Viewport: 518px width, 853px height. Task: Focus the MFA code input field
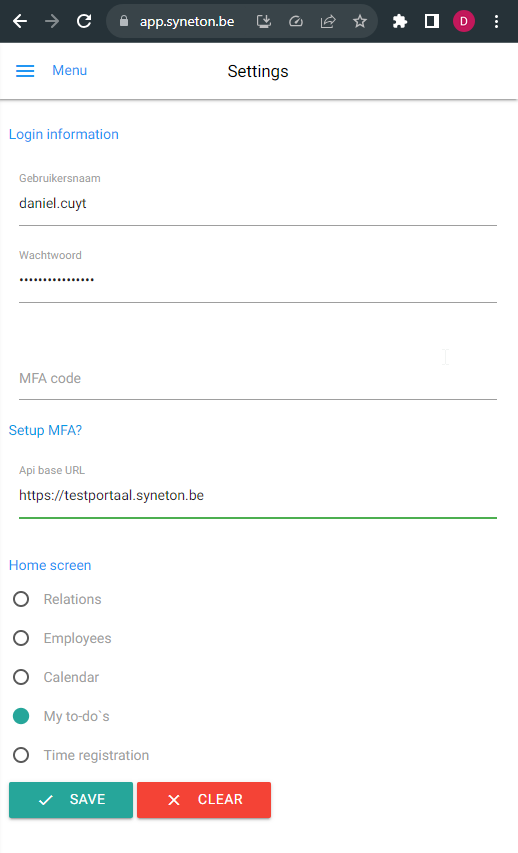(258, 379)
